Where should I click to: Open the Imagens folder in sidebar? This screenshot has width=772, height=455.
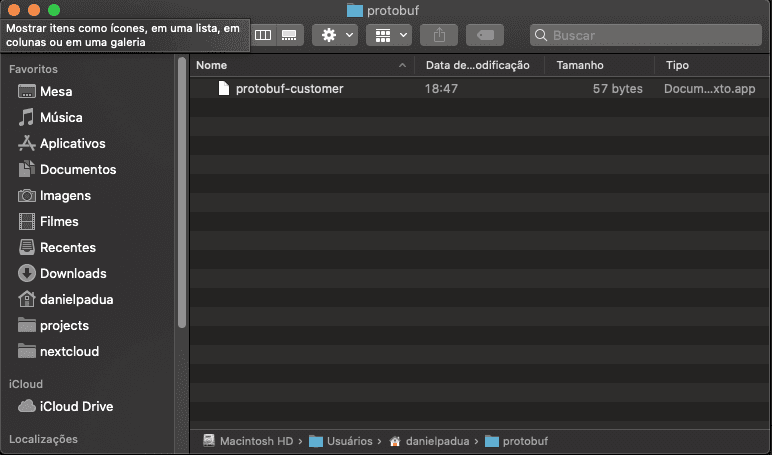click(x=65, y=196)
